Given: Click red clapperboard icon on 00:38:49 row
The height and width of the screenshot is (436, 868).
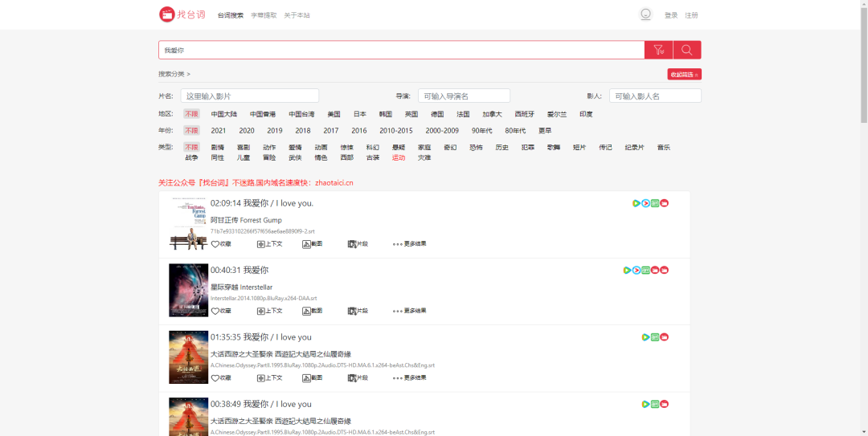Looking at the screenshot, I should pos(665,404).
